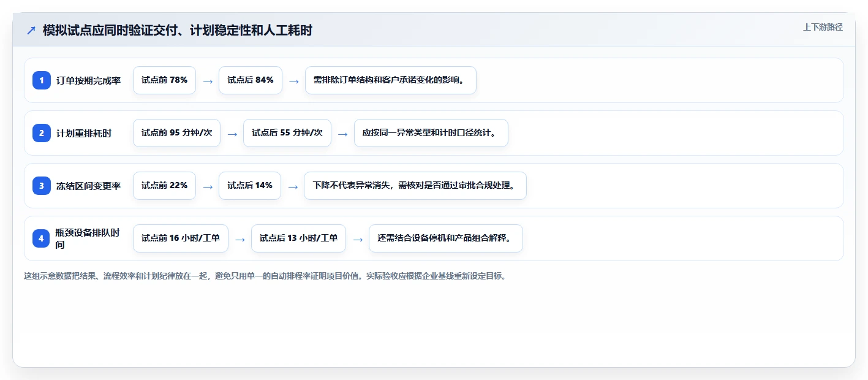
Task: Click the arrow icon beside the slide title
Action: click(31, 30)
